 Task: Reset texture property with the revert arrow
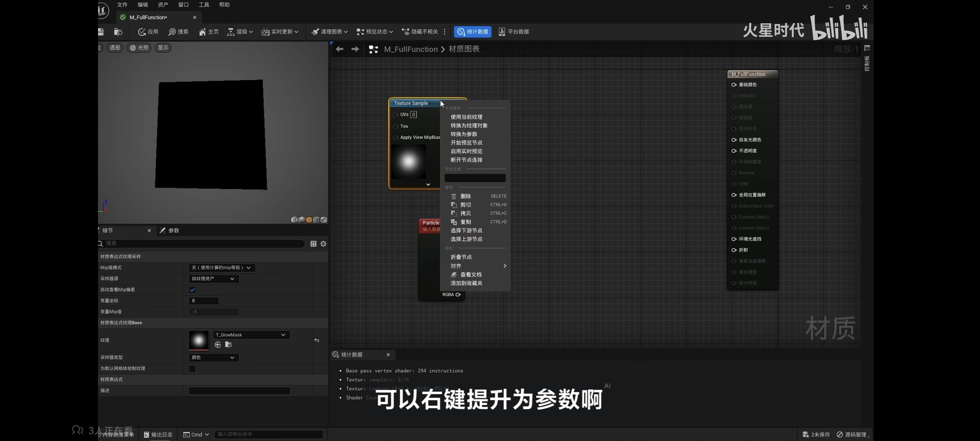[317, 340]
